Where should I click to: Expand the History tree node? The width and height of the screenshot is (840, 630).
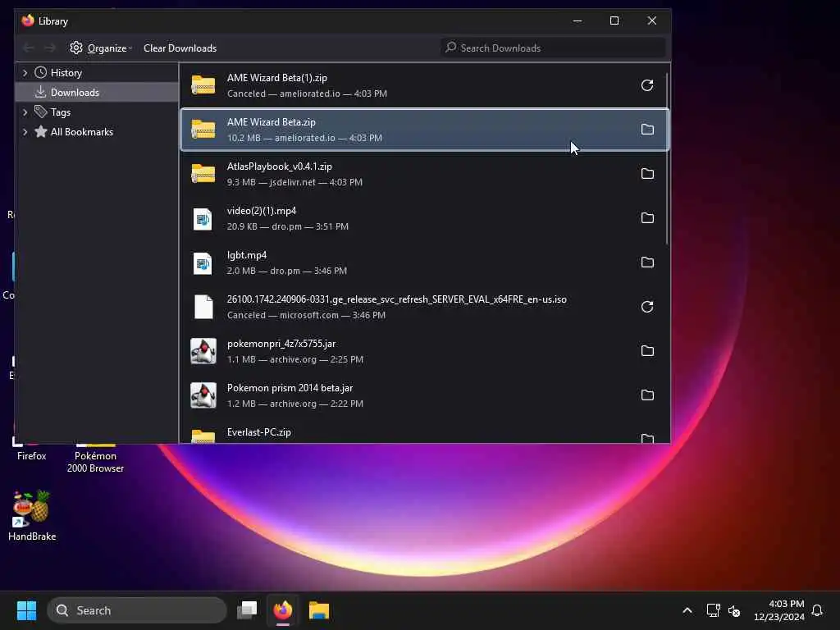(25, 73)
